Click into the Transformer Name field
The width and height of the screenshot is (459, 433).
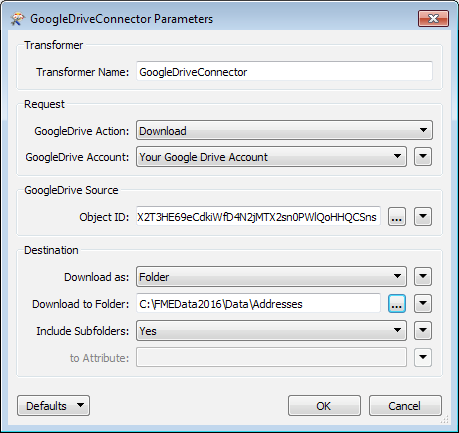284,71
